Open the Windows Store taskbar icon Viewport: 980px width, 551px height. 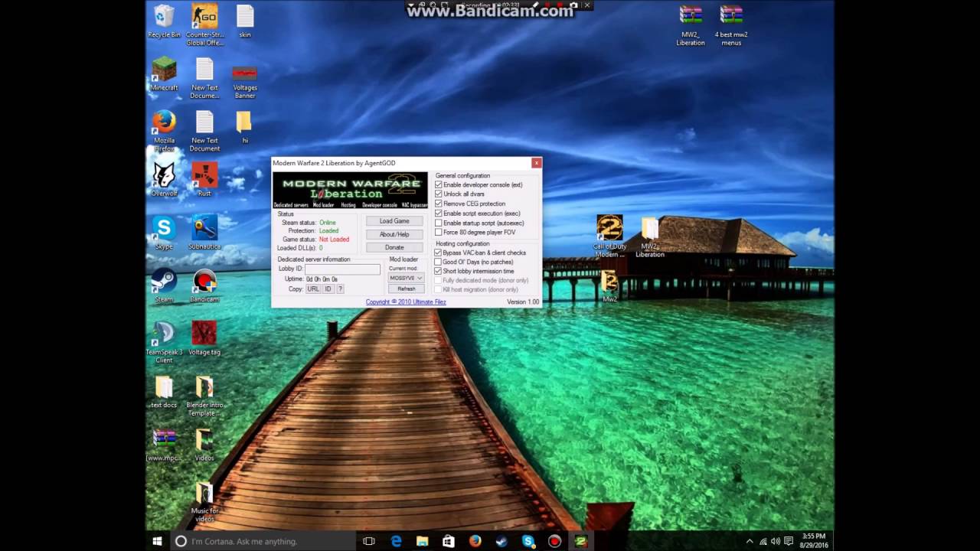(449, 541)
